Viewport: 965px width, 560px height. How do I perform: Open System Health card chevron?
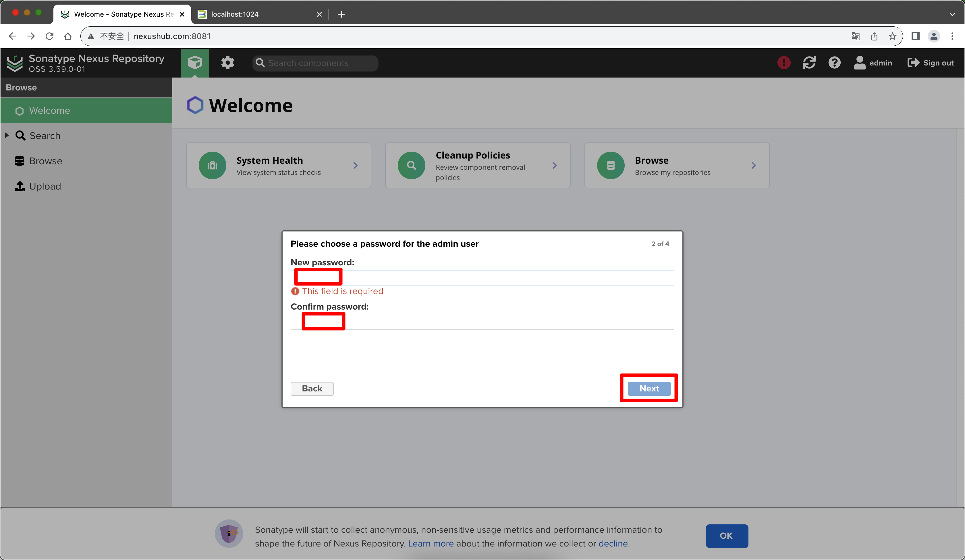(355, 165)
